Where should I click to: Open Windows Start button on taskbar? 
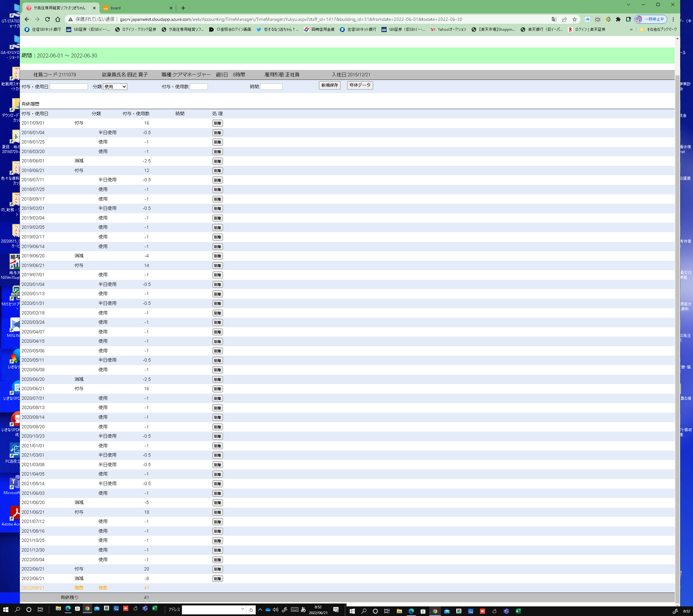point(5,610)
